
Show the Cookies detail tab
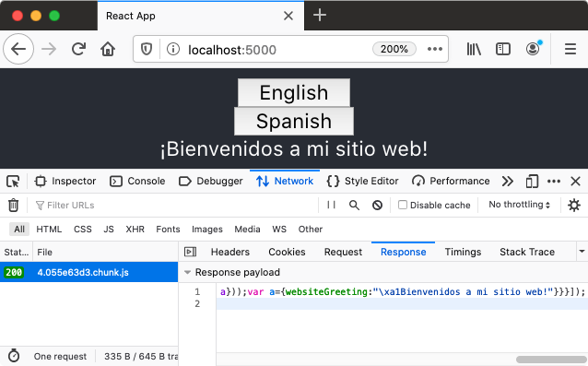tap(287, 252)
